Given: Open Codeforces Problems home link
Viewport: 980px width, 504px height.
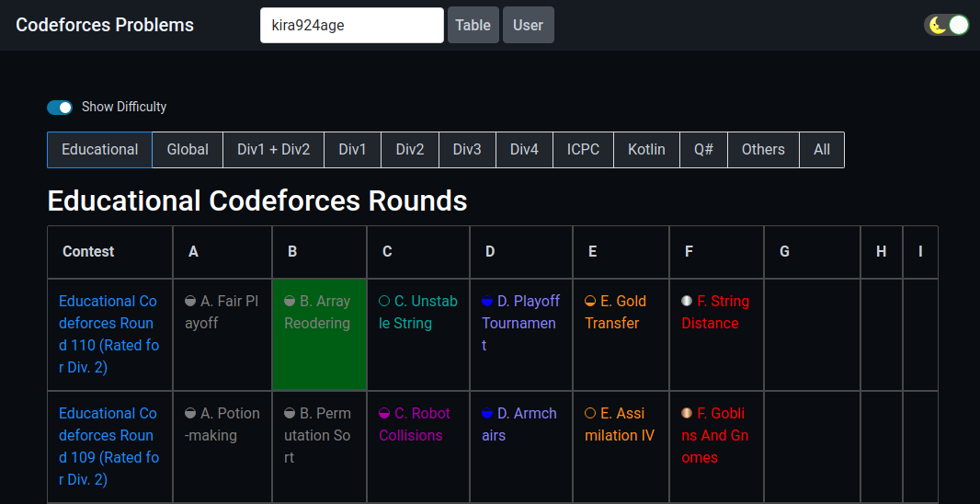Looking at the screenshot, I should point(105,25).
